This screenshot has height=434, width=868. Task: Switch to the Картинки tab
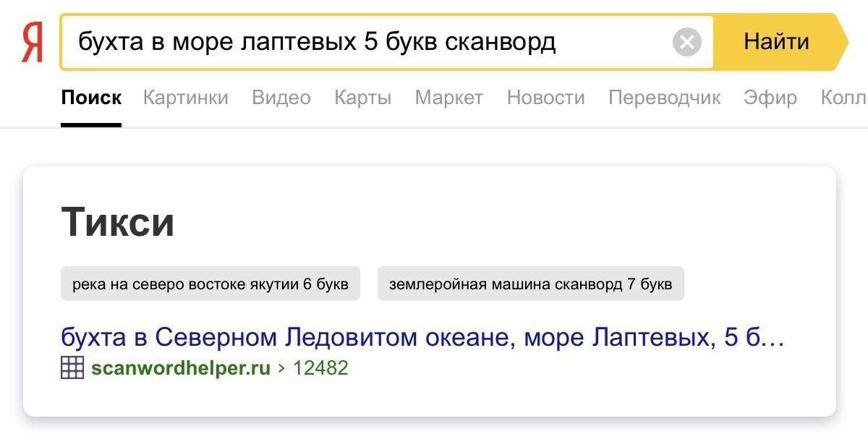[185, 98]
